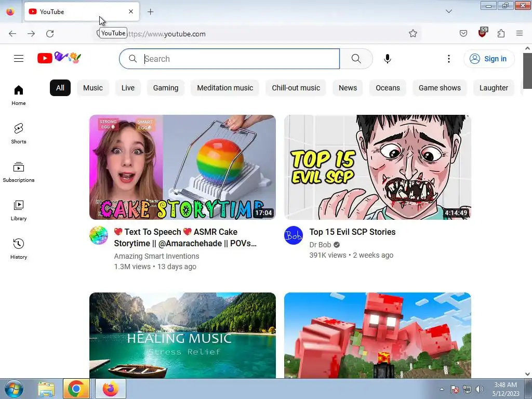Viewport: 532px width, 399px height.
Task: Open Library in sidebar
Action: [19, 211]
